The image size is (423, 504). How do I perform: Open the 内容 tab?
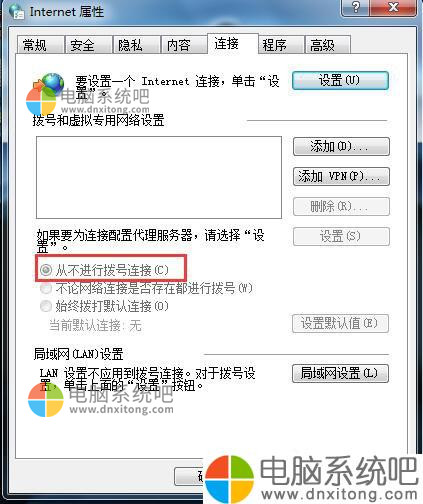click(x=184, y=45)
